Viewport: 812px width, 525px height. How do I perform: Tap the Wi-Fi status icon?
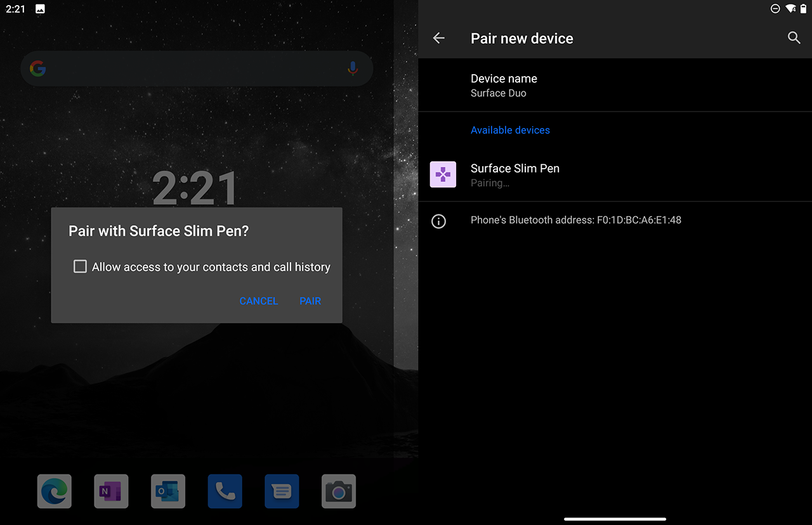[x=790, y=9]
